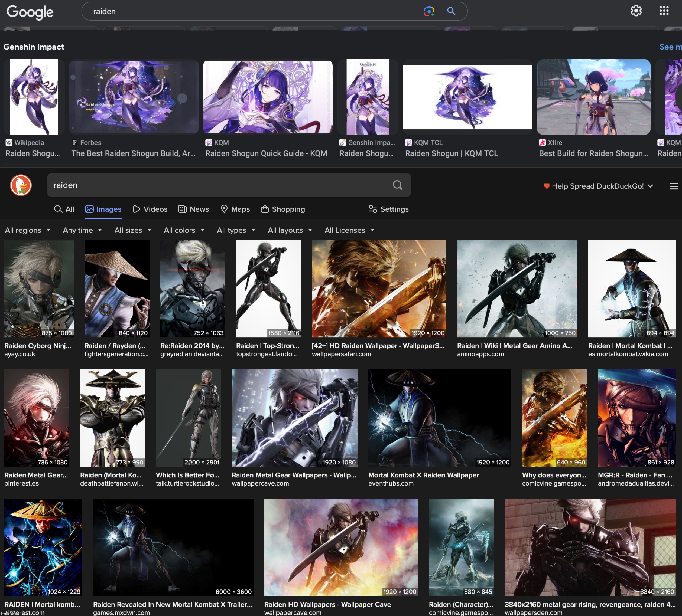Open deathbattlefanon Raiden Mortal Kombat image
The width and height of the screenshot is (682, 616).
pos(113,418)
